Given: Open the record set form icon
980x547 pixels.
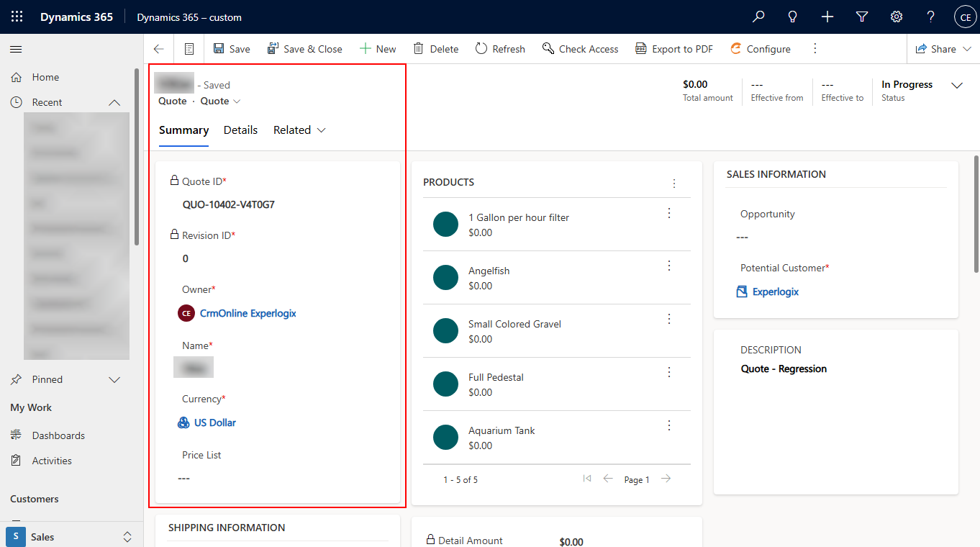Looking at the screenshot, I should click(x=189, y=49).
